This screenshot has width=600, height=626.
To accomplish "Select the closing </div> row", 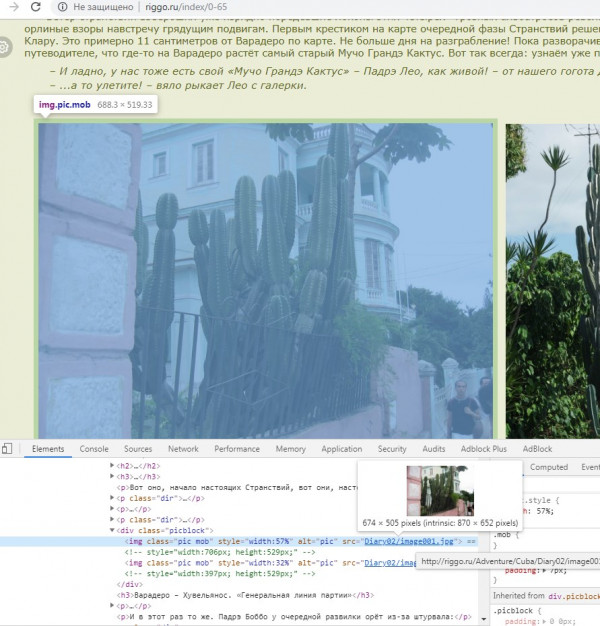I will 129,584.
